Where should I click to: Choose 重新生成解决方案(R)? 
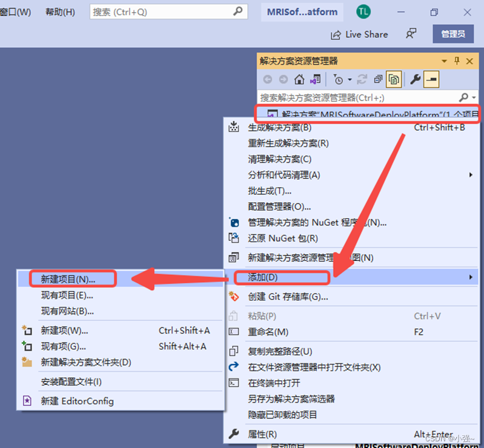352,143
